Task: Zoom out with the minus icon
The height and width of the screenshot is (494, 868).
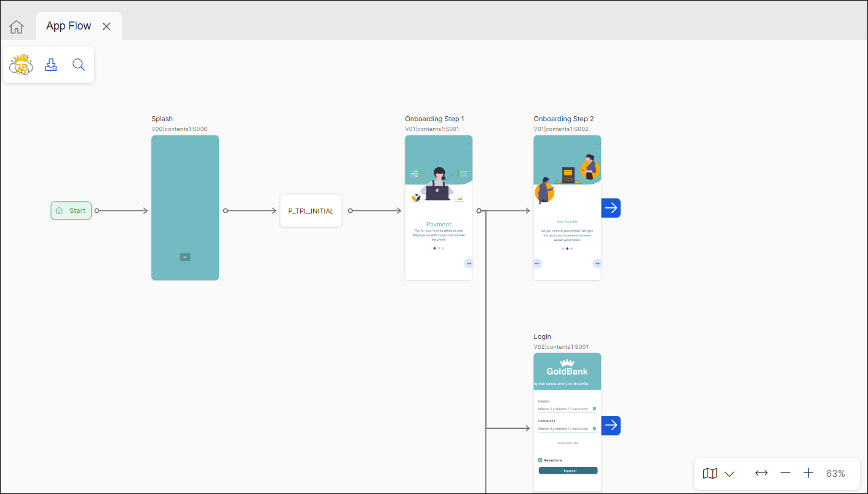Action: click(785, 473)
